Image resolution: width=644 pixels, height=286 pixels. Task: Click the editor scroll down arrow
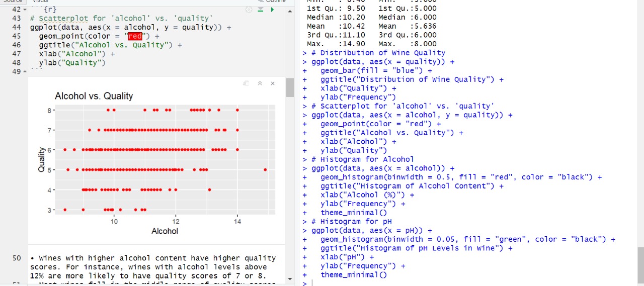290,278
